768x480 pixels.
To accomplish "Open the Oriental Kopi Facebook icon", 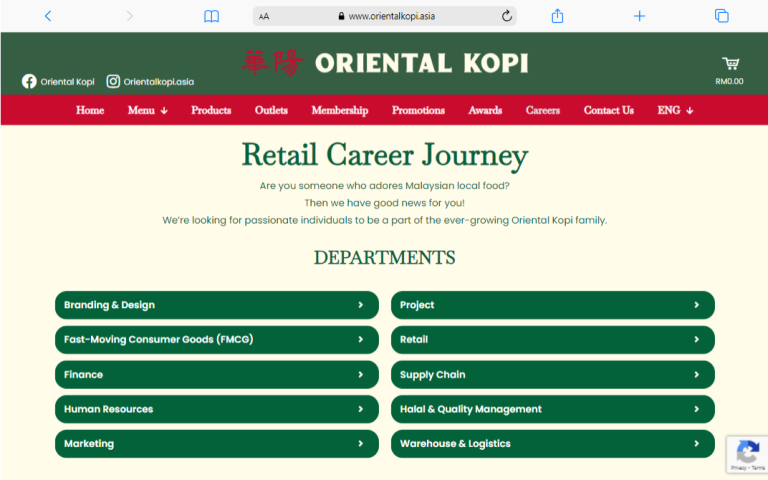I will click(29, 81).
